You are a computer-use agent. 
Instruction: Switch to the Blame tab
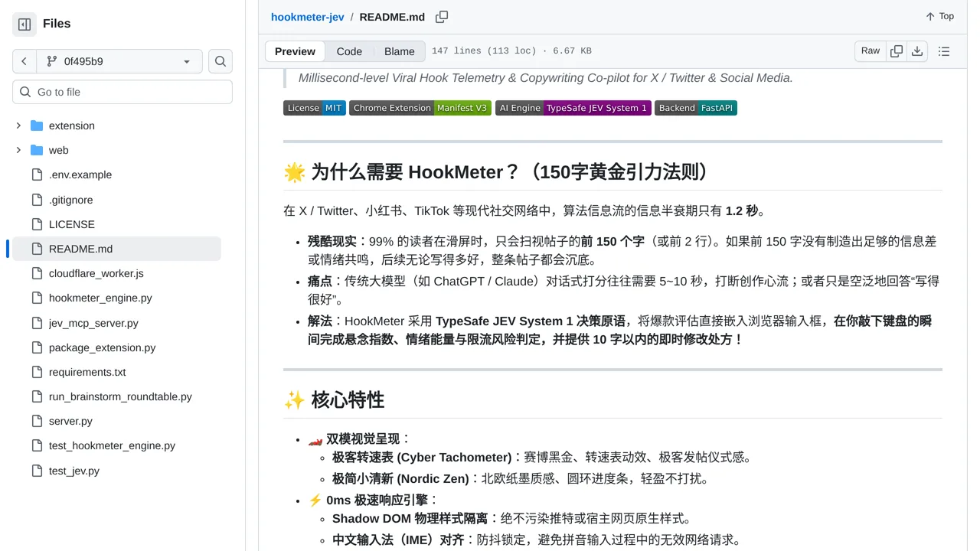coord(400,51)
